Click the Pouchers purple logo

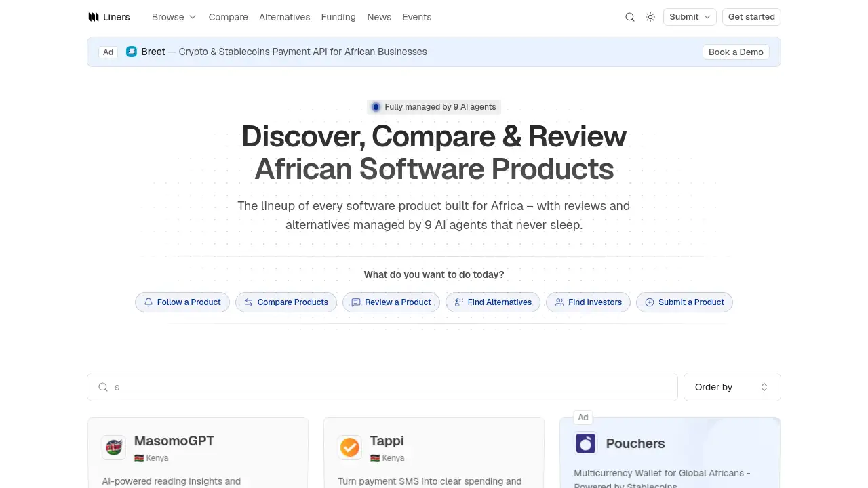tap(586, 443)
